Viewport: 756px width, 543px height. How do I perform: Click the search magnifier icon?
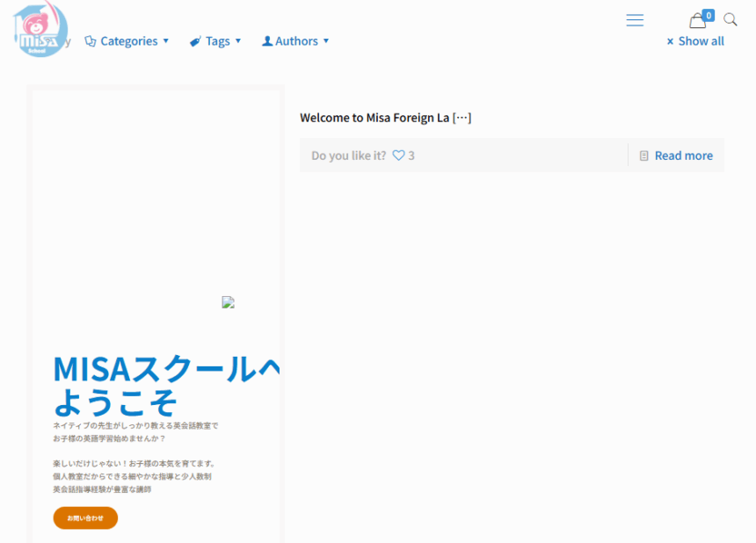[731, 20]
